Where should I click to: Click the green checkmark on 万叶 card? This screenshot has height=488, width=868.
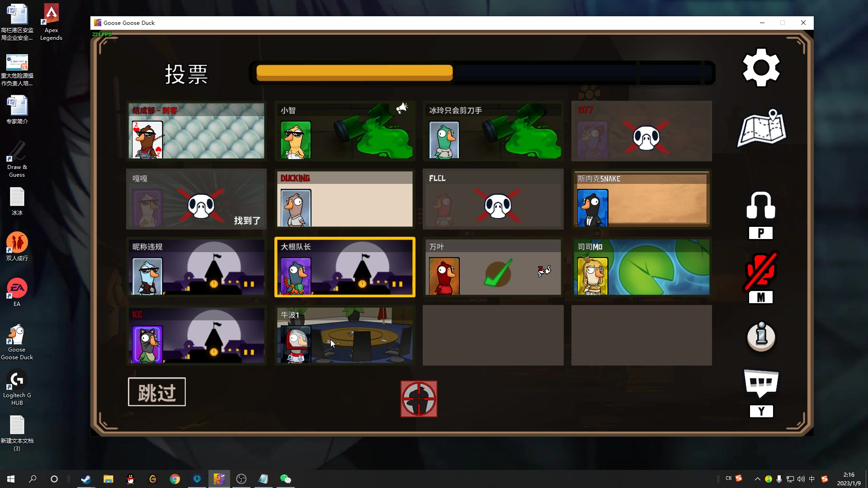click(498, 272)
